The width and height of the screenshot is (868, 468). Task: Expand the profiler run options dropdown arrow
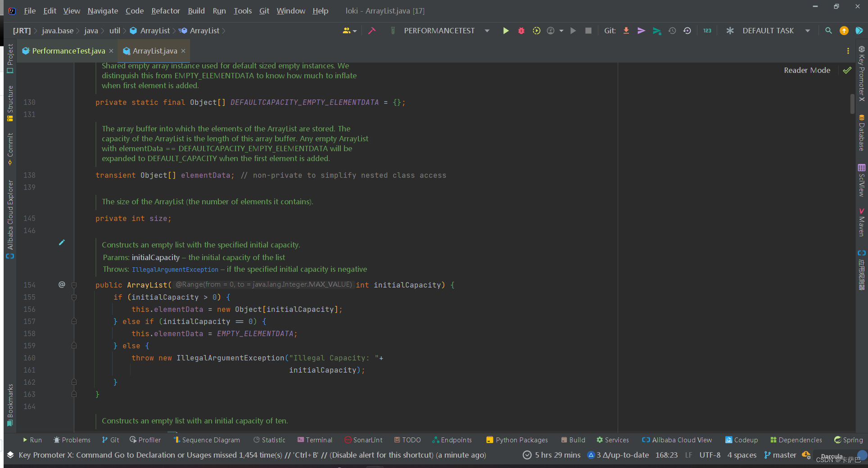coord(561,31)
